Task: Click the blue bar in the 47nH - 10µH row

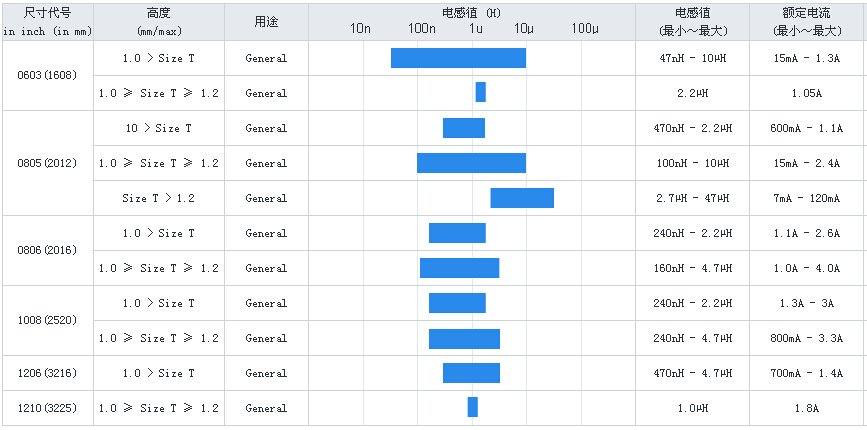Action: point(458,58)
